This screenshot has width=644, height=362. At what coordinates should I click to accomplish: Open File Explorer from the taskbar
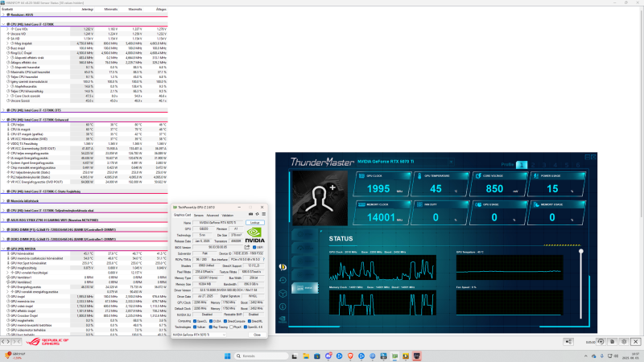[x=306, y=356]
